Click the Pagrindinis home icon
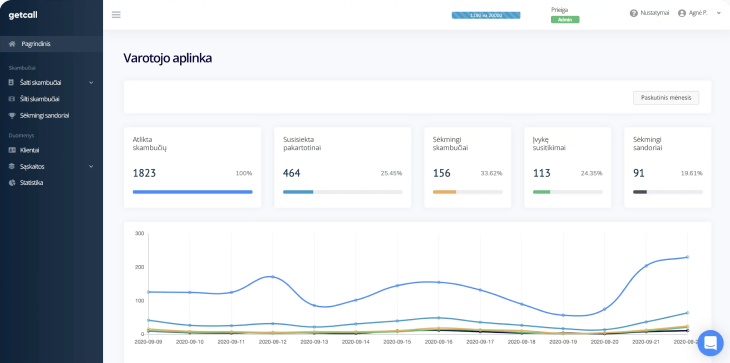The width and height of the screenshot is (730, 363). click(x=13, y=44)
